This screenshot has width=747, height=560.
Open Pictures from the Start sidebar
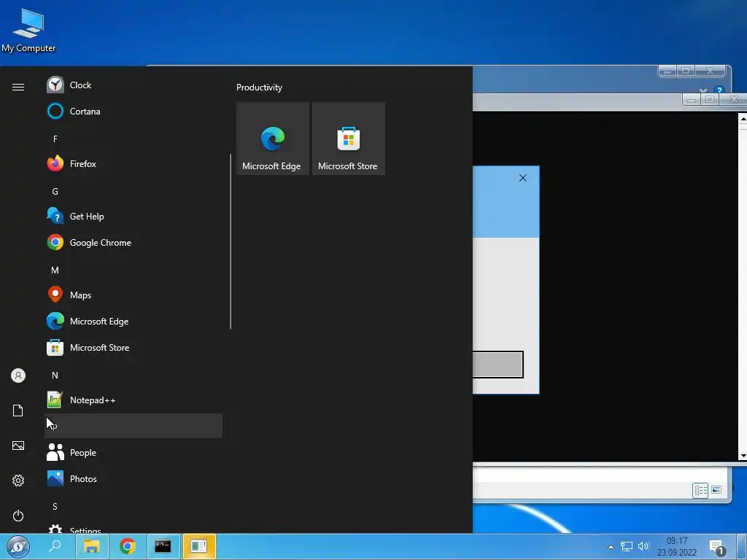coord(18,446)
